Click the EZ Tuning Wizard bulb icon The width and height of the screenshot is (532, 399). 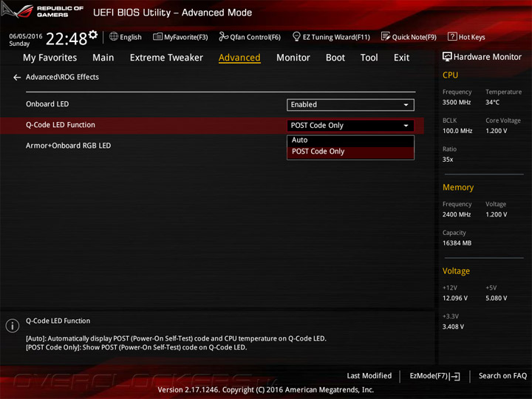[x=296, y=36]
